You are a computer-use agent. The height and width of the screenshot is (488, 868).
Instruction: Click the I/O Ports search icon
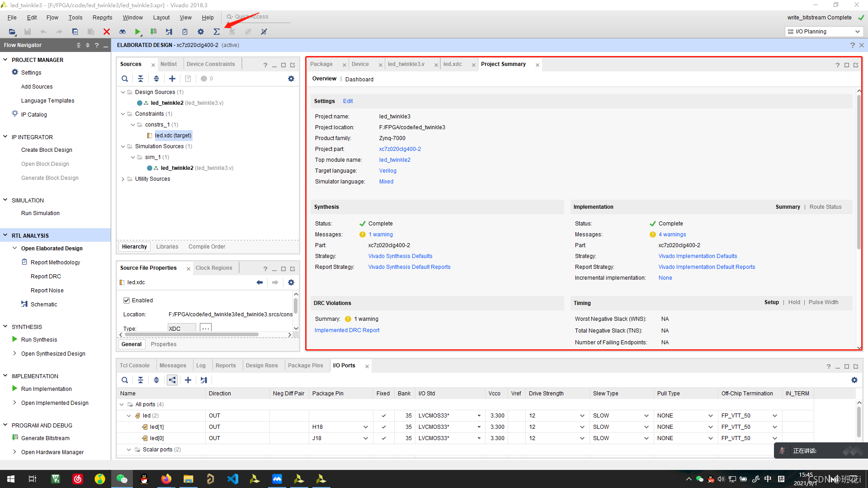[x=125, y=380]
